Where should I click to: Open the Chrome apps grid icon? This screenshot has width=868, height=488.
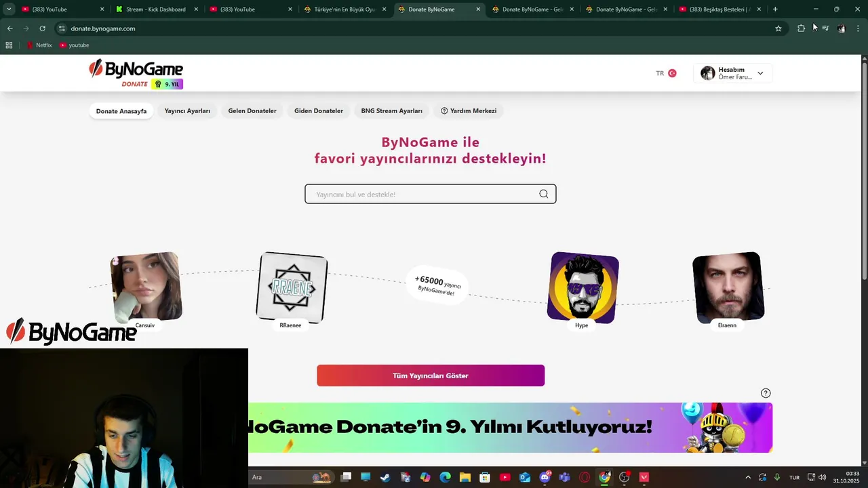tap(9, 45)
